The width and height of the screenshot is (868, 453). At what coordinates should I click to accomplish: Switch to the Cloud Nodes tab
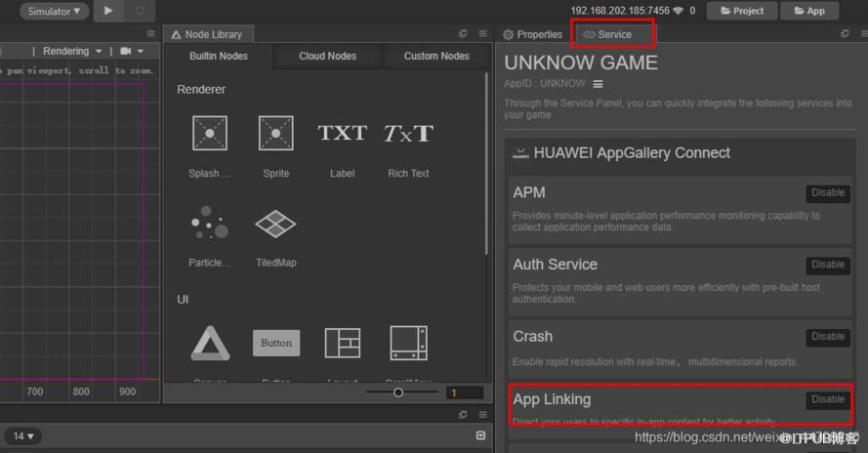click(328, 56)
